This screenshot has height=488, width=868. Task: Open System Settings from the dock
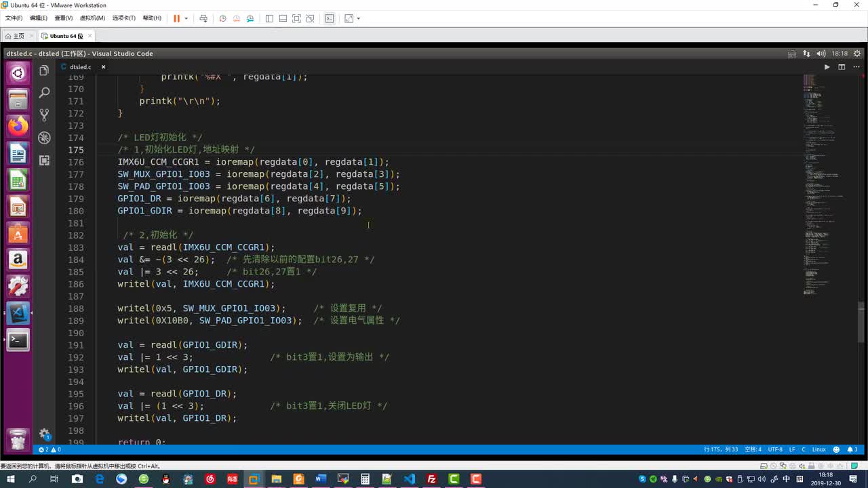point(18,287)
